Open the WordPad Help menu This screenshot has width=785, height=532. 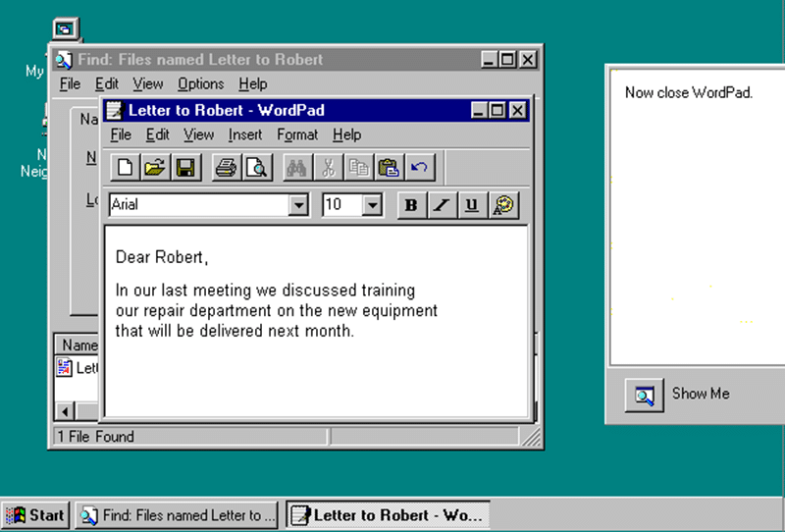click(346, 134)
